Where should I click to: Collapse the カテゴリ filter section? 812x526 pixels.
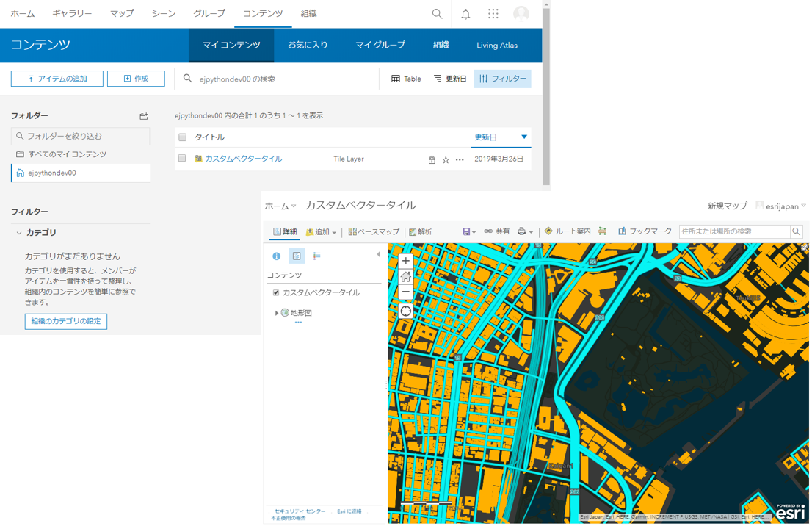pos(19,233)
